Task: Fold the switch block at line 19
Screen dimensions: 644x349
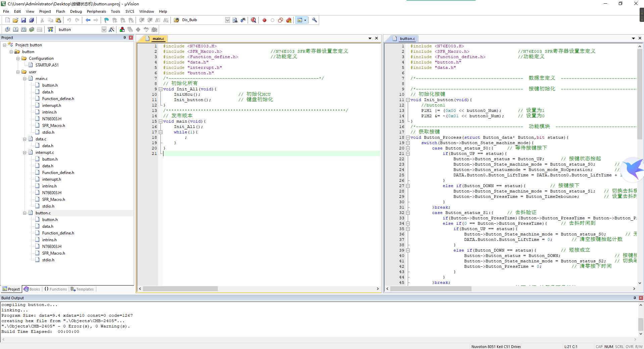Action: [408, 143]
